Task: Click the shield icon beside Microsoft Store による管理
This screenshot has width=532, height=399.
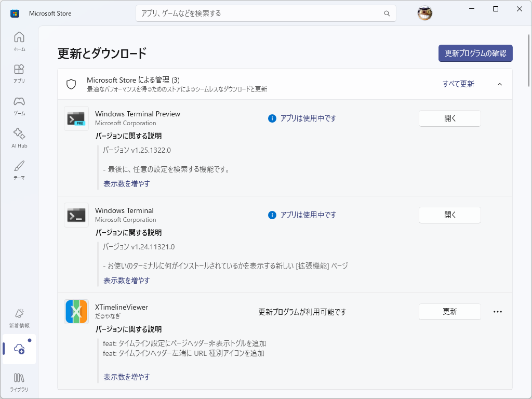Action: pos(71,84)
